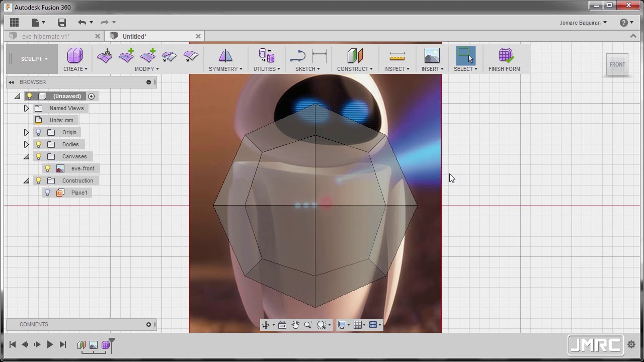Image resolution: width=644 pixels, height=362 pixels.
Task: Click the Save icon
Action: 62,22
